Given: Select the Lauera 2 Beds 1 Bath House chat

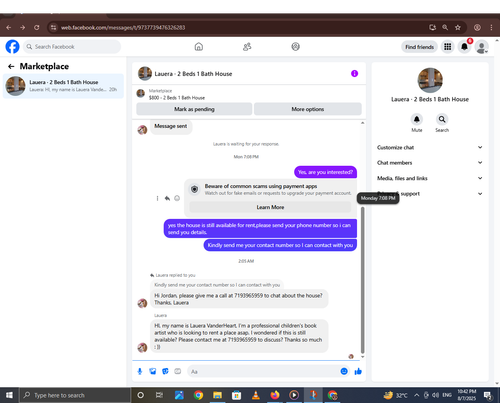Looking at the screenshot, I should [63, 86].
